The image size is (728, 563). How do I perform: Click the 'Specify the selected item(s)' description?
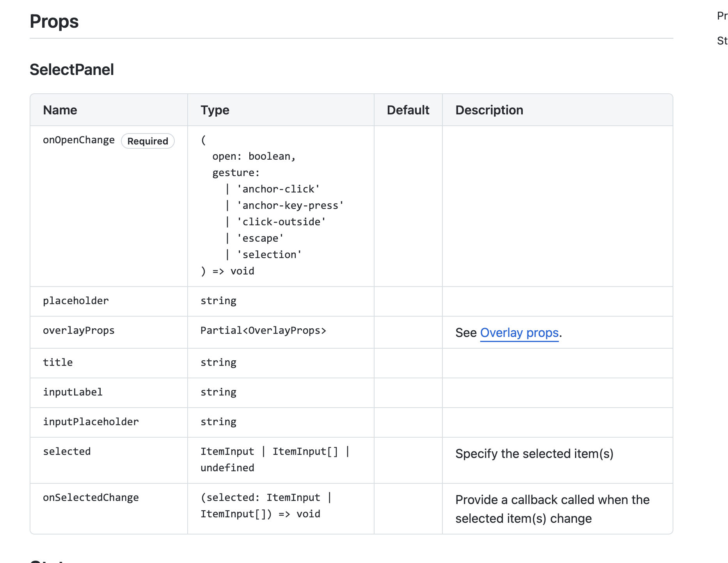click(x=534, y=454)
